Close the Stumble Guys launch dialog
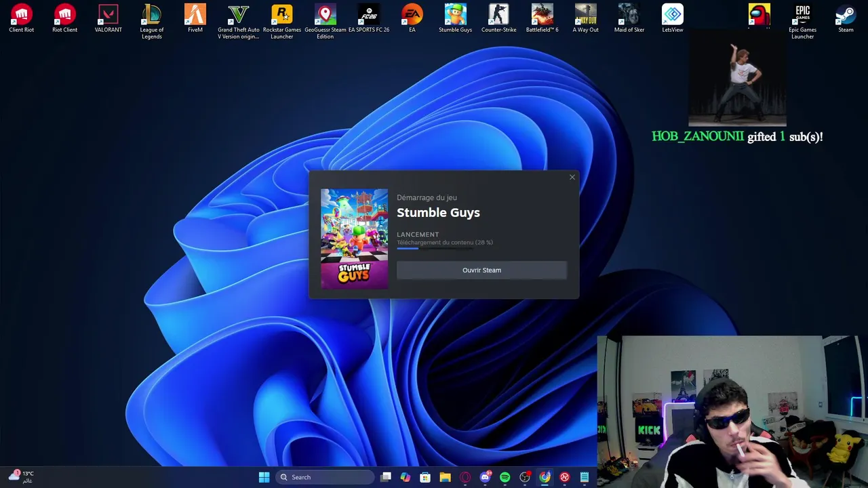The image size is (868, 488). click(x=572, y=177)
